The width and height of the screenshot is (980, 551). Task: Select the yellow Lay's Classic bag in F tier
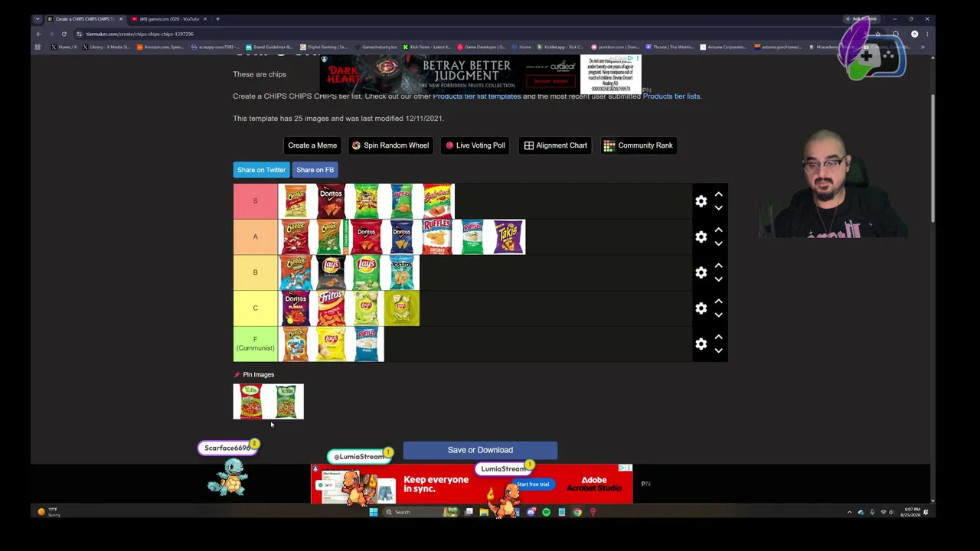[x=331, y=344]
